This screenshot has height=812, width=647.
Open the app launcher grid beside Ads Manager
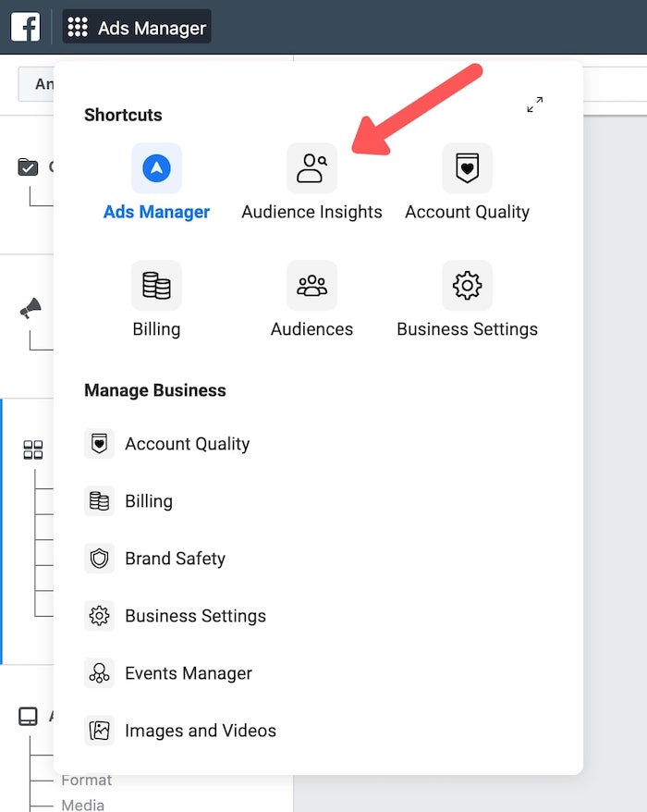(x=79, y=26)
